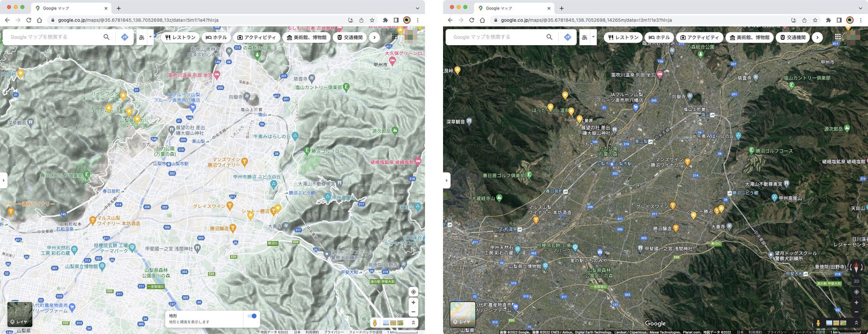Turn off the 地形 terrain switch
This screenshot has height=334, width=868.
[252, 316]
